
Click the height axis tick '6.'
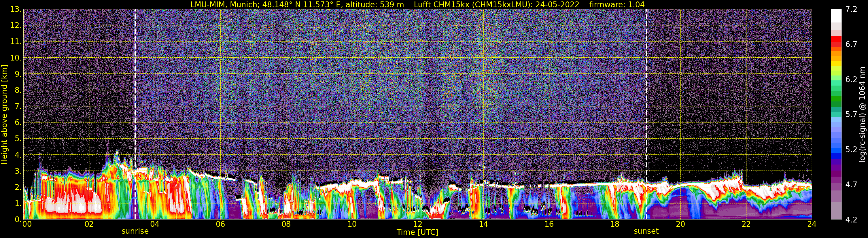point(18,122)
